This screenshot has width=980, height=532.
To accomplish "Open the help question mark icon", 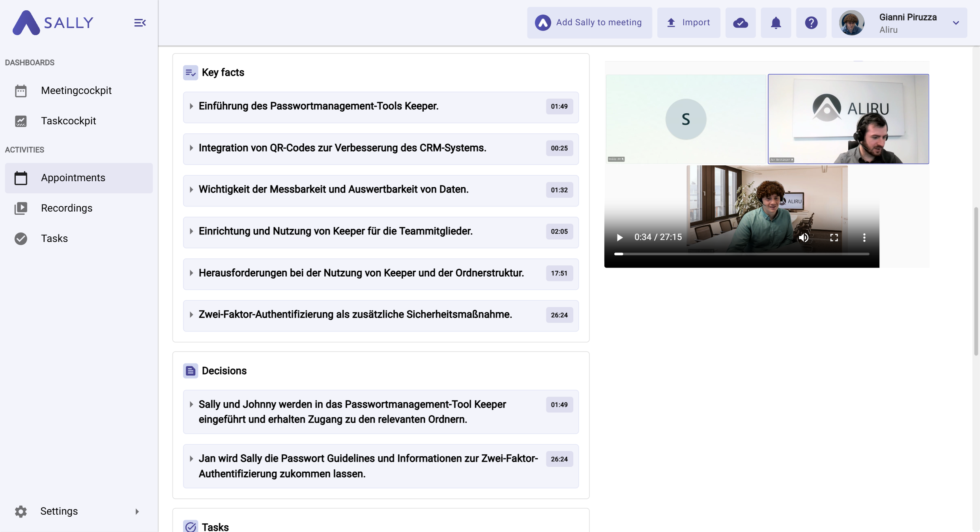I will 811,23.
